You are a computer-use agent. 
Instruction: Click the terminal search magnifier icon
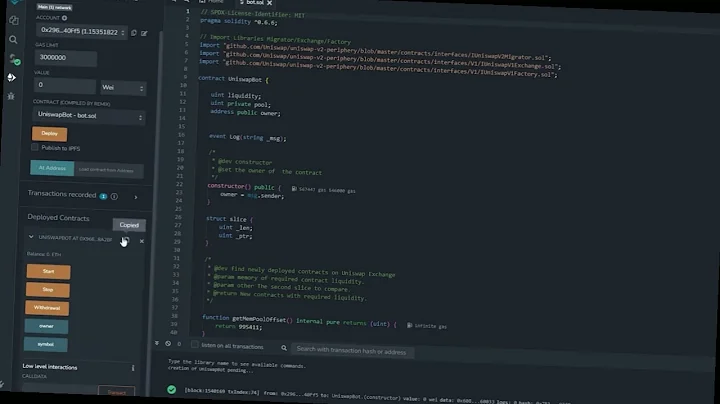[284, 348]
